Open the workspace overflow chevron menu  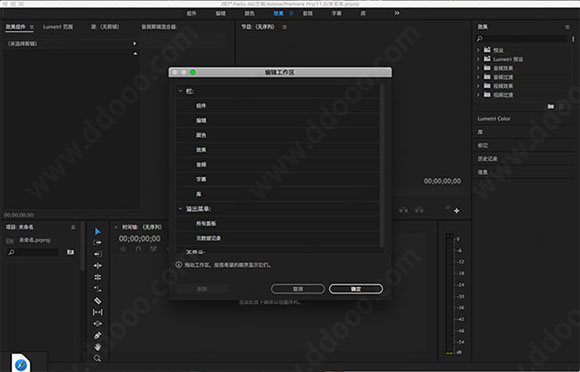[x=397, y=13]
